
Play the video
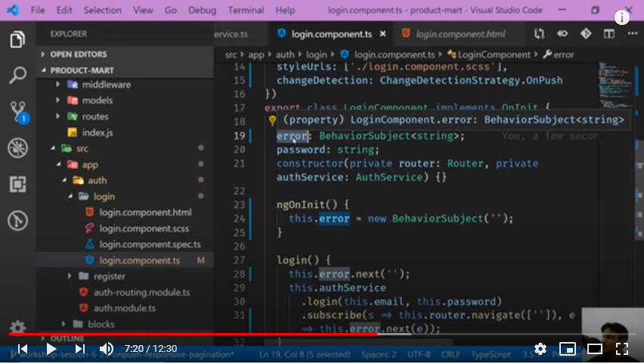(51, 349)
